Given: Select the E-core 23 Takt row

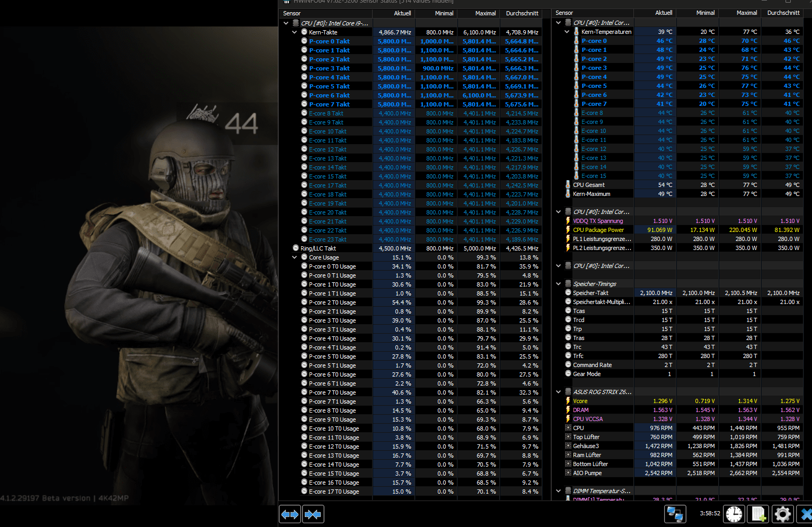Looking at the screenshot, I should 411,239.
